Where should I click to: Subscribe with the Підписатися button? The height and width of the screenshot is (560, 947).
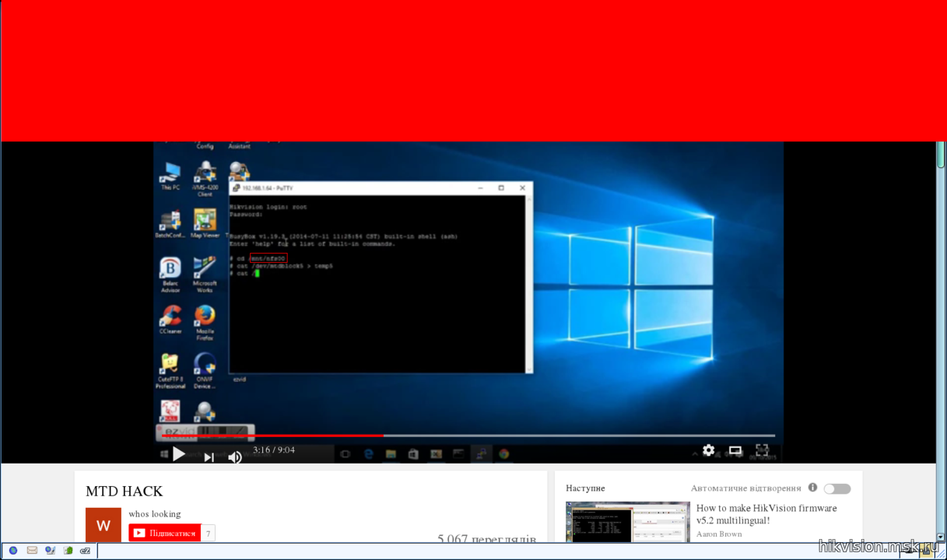[x=165, y=533]
